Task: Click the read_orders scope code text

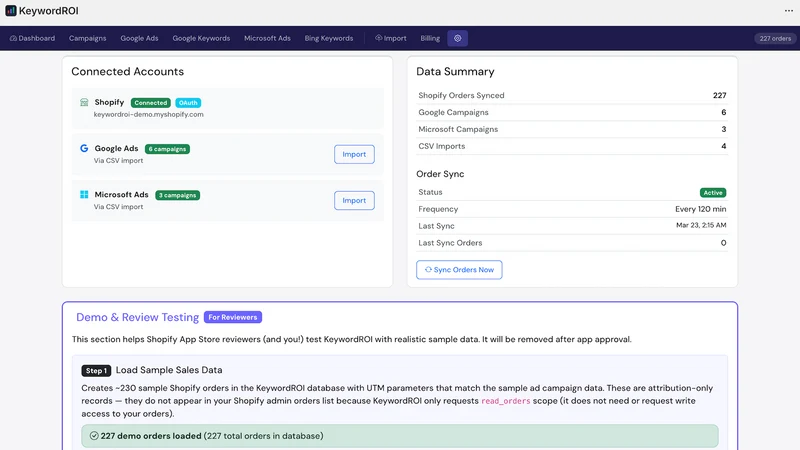Action: pyautogui.click(x=506, y=401)
